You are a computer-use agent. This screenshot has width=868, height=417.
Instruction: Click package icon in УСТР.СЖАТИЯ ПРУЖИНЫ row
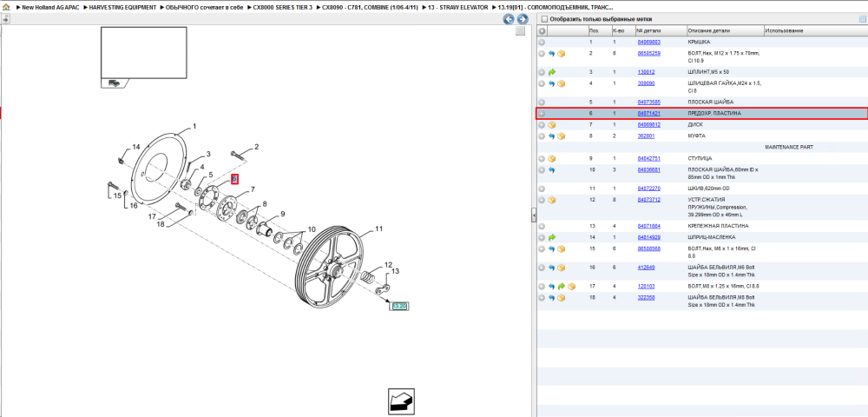(x=551, y=200)
